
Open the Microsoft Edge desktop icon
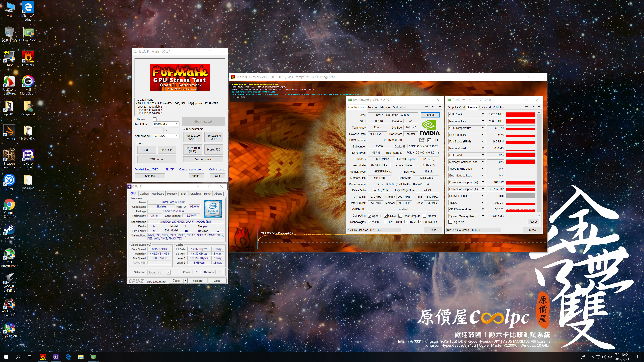(x=28, y=11)
